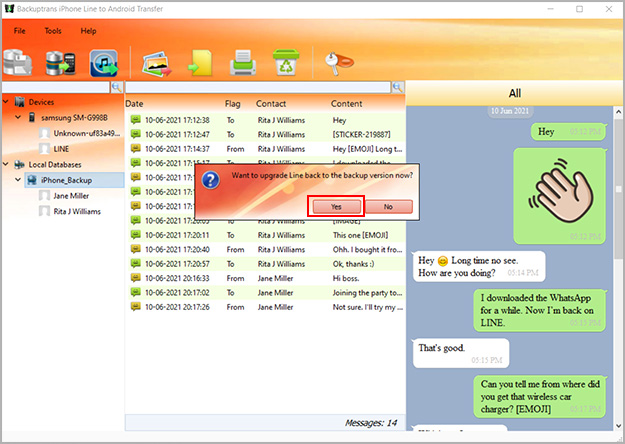Screen dimensions: 625x444
Task: Collapse the Local Databases node
Action: pyautogui.click(x=7, y=164)
